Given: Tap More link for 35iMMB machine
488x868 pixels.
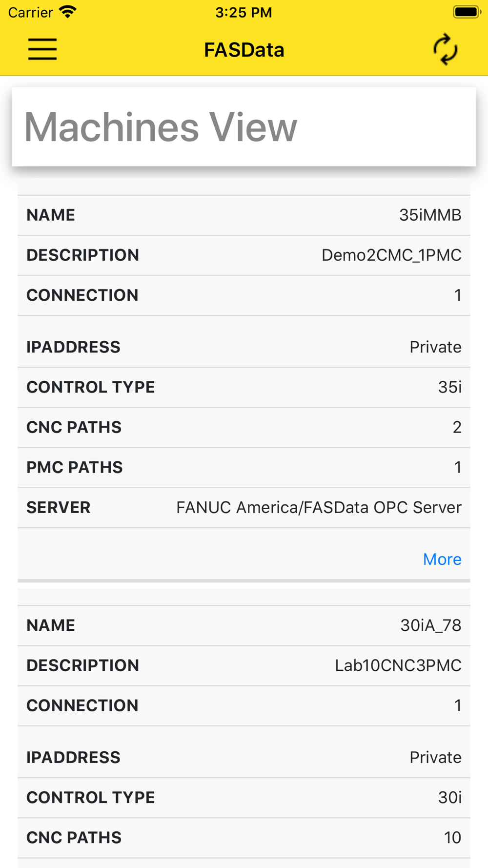Looking at the screenshot, I should click(442, 559).
